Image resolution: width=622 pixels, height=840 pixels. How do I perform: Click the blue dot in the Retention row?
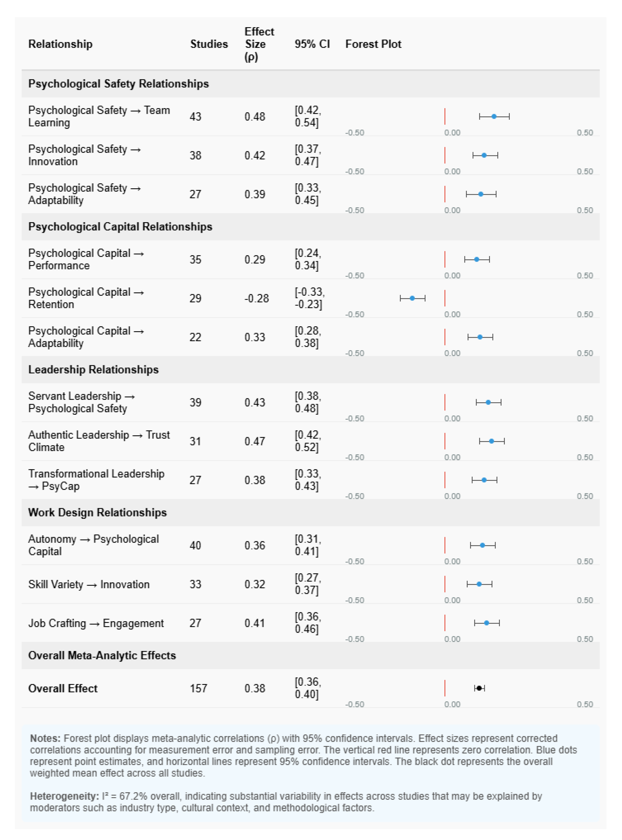click(x=412, y=298)
